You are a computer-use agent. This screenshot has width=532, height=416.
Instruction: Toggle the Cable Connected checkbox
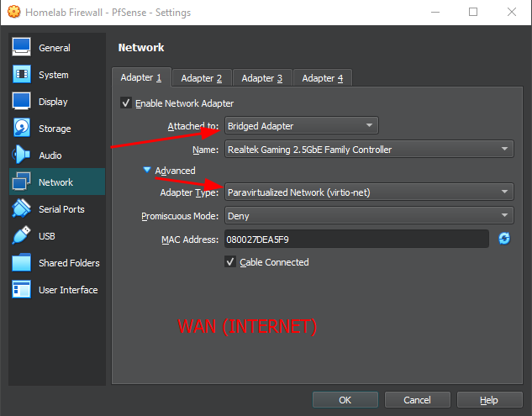point(230,261)
